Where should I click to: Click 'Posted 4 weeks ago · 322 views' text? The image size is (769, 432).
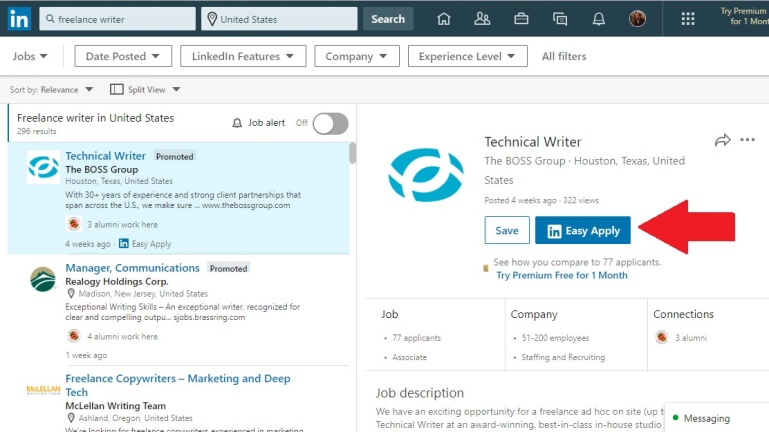541,201
